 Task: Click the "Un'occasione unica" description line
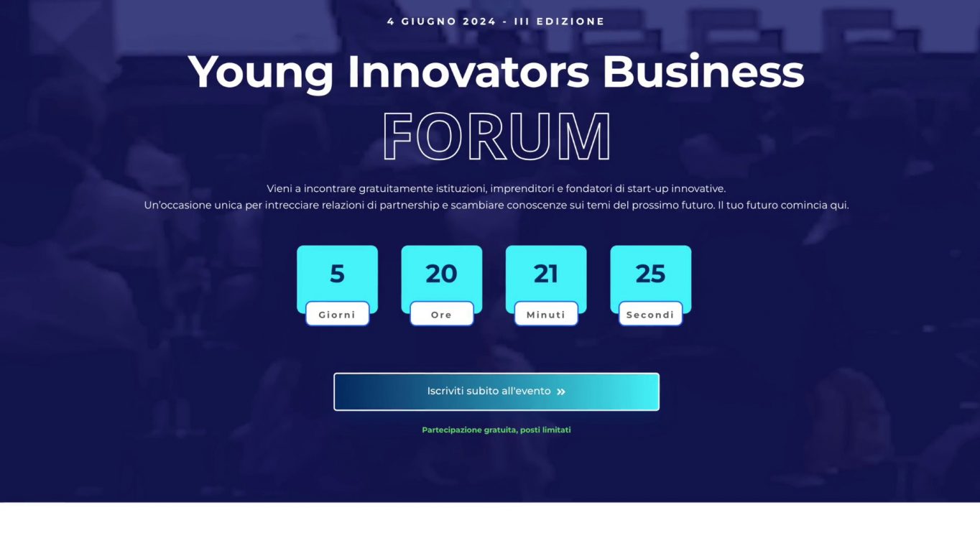tap(496, 205)
